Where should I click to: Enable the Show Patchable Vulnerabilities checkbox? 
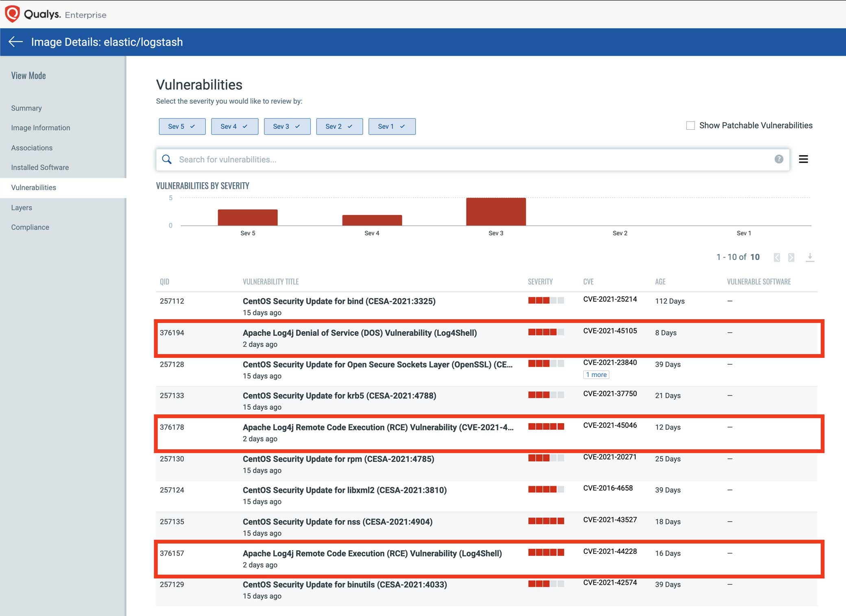(690, 126)
